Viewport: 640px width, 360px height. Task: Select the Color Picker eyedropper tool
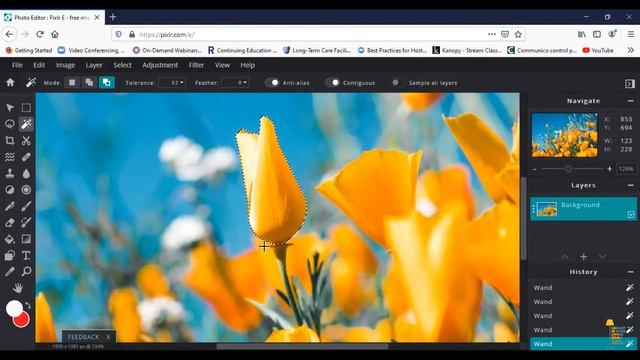[x=10, y=272]
